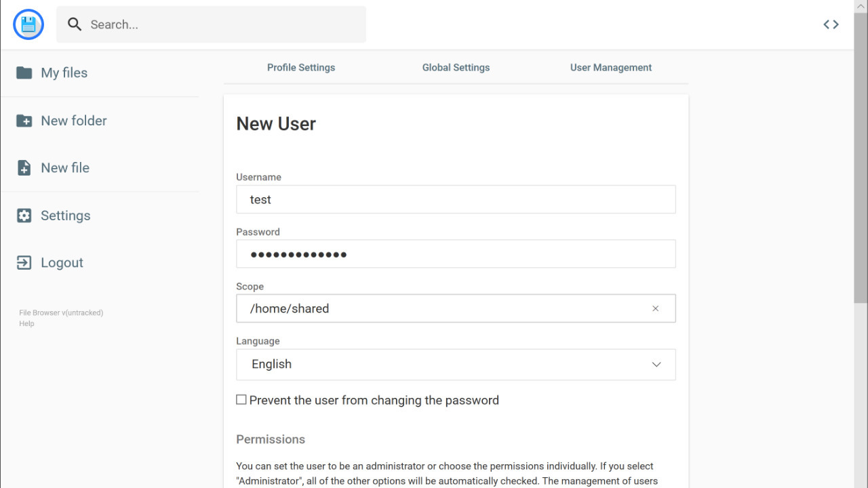
Task: Toggle the shell code brackets icon
Action: tap(831, 24)
